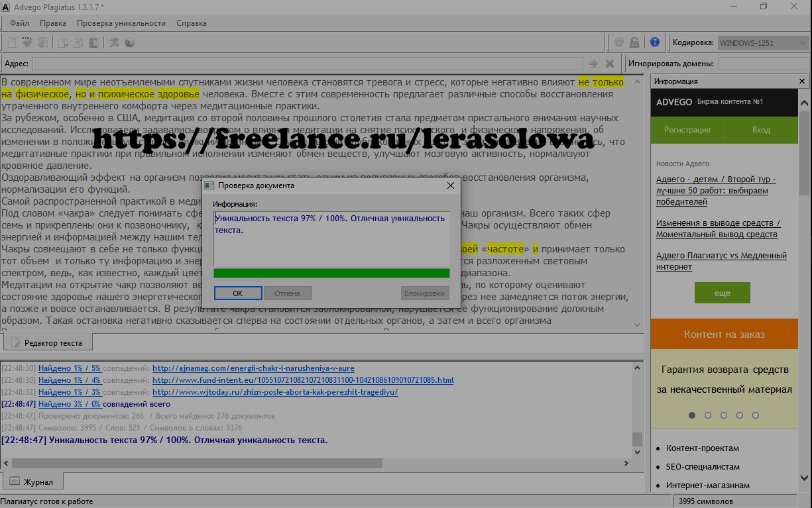Click inside the Адрес input field
Screen dimensions: 812x508
click(x=308, y=64)
